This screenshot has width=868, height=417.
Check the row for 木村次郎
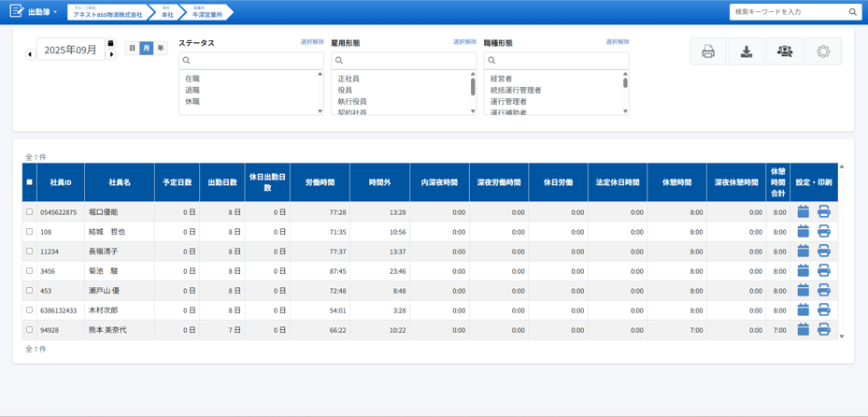pos(29,310)
